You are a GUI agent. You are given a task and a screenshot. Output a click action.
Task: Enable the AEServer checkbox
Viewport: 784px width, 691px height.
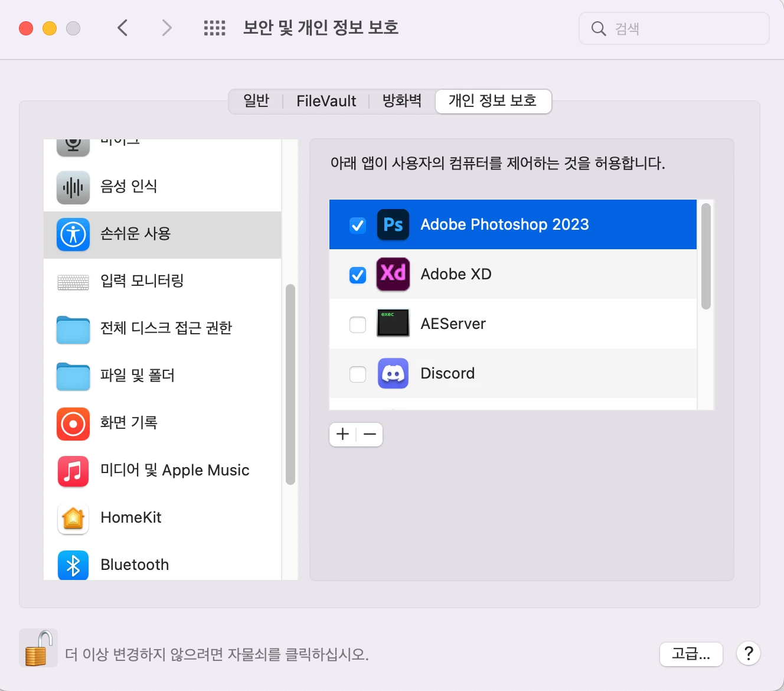pyautogui.click(x=358, y=324)
